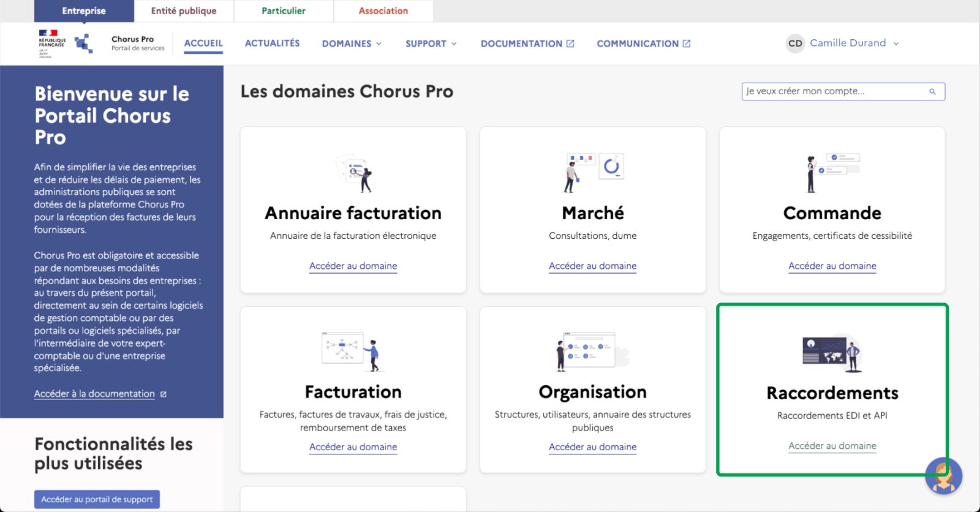This screenshot has width=980, height=512.
Task: Open the Actualités menu item
Action: click(x=273, y=43)
